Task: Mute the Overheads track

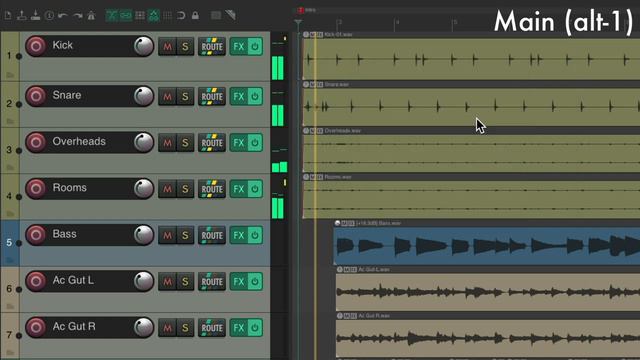Action: point(167,143)
